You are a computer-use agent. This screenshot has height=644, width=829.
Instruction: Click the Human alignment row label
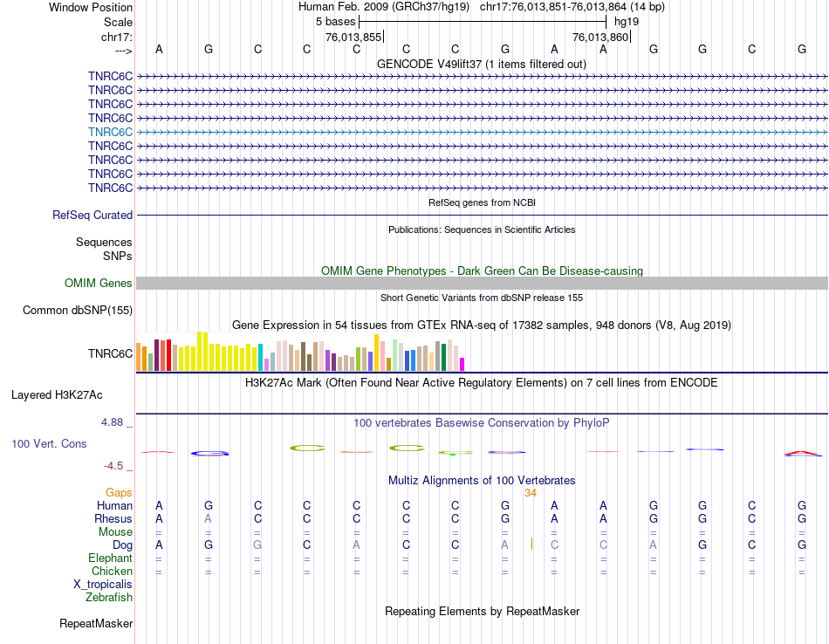pyautogui.click(x=114, y=506)
